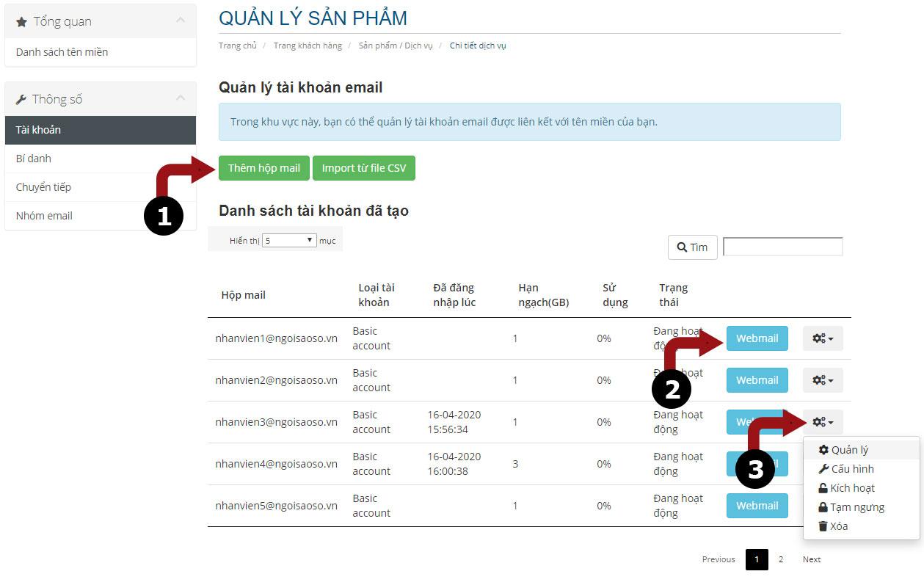Click the wrench icon beside Cấu hình
Viewport: 924px width, 585px height.
click(823, 468)
